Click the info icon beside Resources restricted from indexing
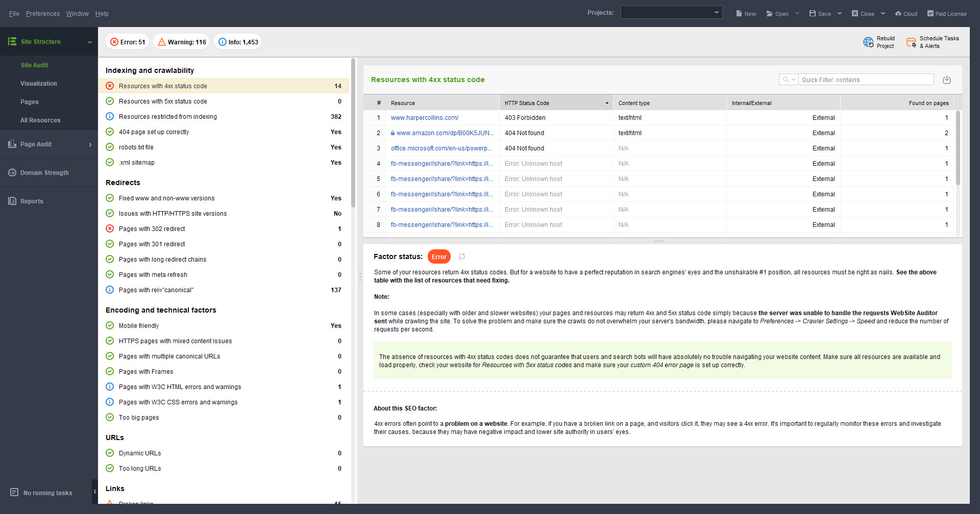 coord(110,116)
